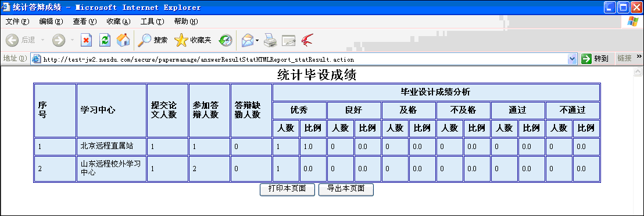The height and width of the screenshot is (216, 644).
Task: Open the 编辑(E) menu
Action: pos(51,22)
